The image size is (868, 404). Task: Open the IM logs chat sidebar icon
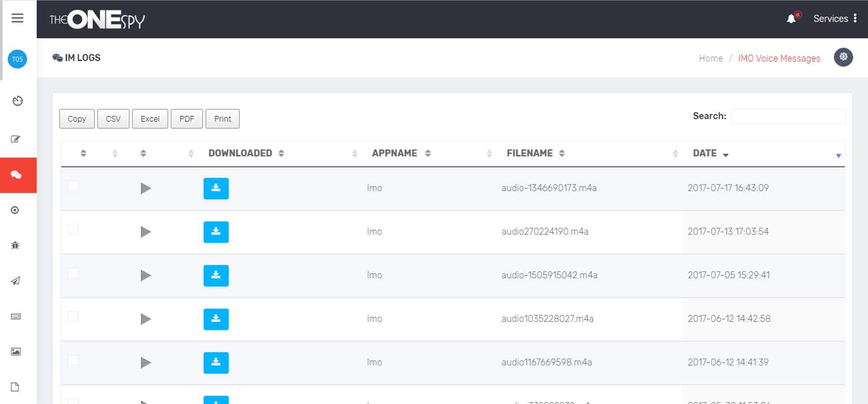pyautogui.click(x=16, y=175)
